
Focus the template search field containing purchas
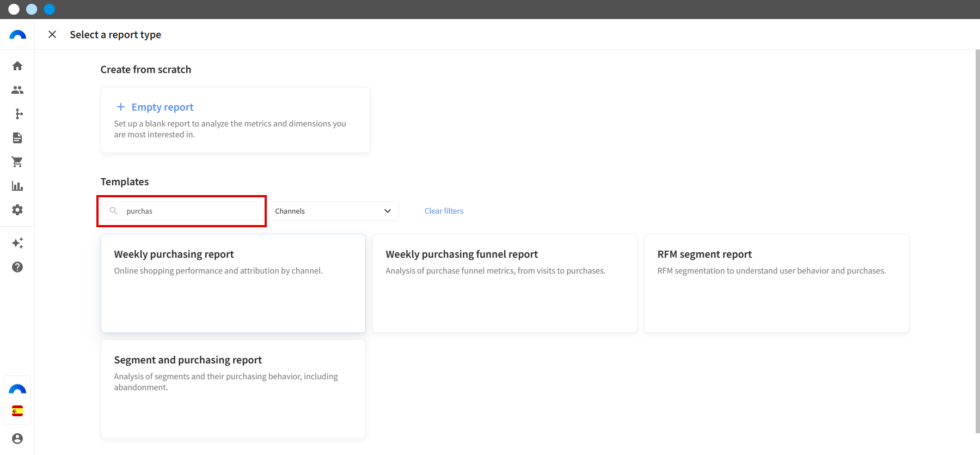182,211
